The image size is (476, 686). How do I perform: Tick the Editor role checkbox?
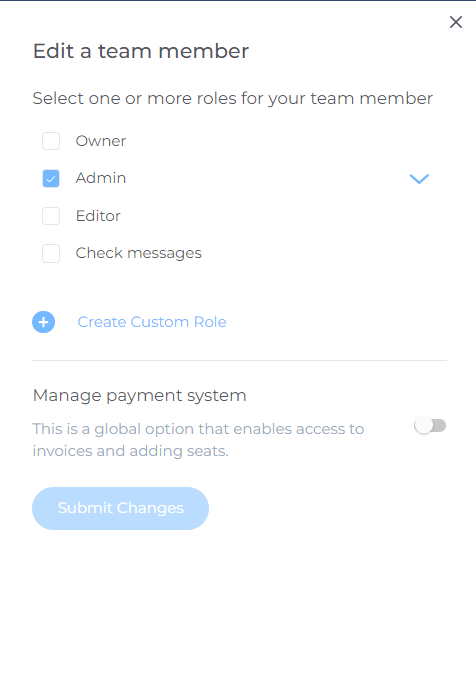(x=51, y=216)
